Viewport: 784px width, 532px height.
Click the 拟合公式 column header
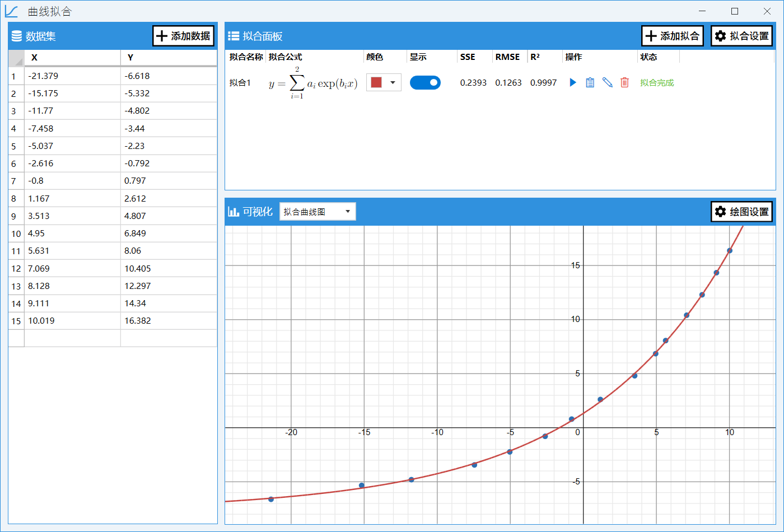[315, 57]
